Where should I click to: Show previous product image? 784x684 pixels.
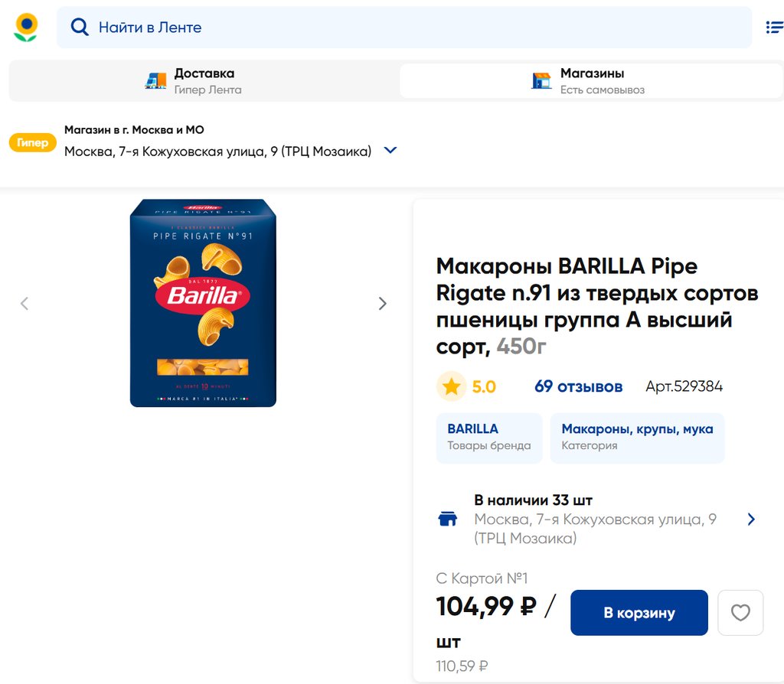coord(24,304)
